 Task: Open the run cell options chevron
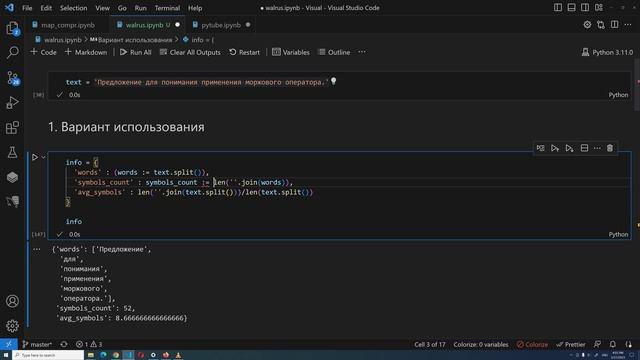[43, 157]
